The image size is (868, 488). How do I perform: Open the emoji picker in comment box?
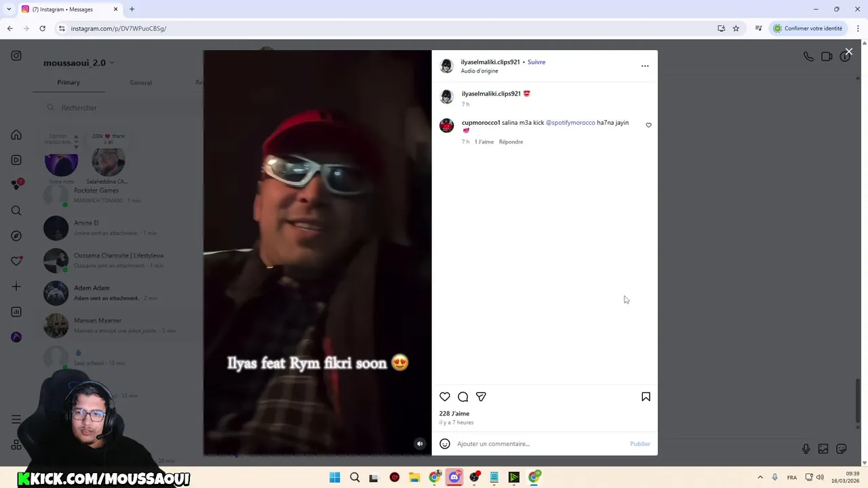pyautogui.click(x=445, y=444)
